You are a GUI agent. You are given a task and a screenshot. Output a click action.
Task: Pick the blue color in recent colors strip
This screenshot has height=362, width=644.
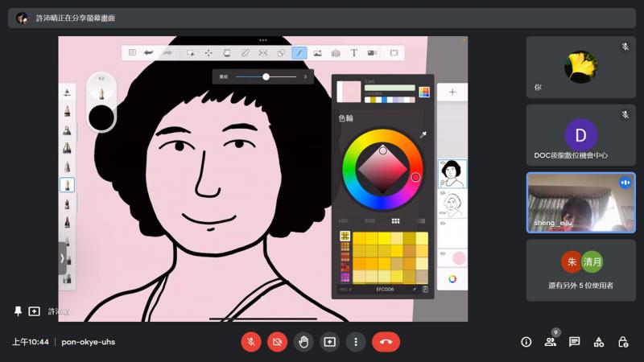pos(385,100)
